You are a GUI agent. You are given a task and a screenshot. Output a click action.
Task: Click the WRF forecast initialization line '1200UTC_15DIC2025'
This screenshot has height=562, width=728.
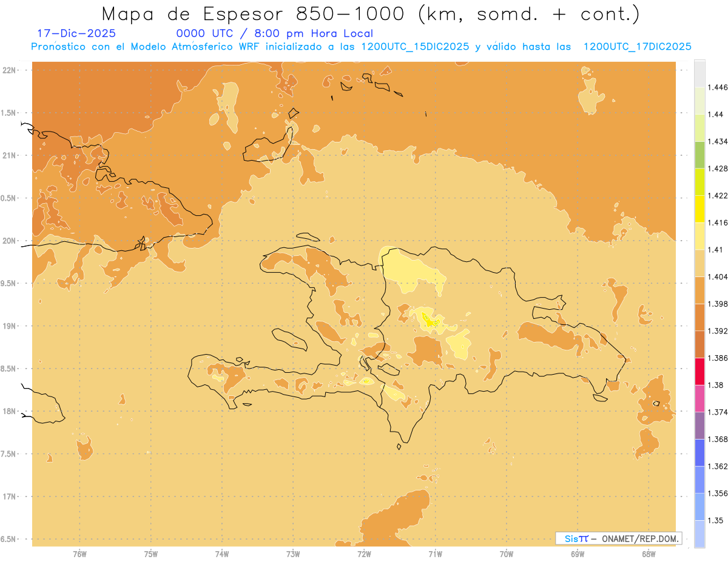[x=415, y=47]
